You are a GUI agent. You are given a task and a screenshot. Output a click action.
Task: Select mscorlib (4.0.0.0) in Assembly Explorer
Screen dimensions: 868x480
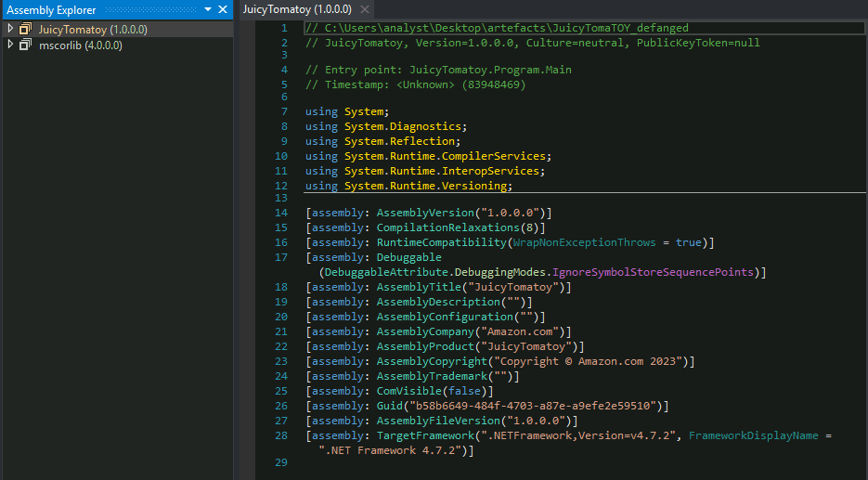pyautogui.click(x=81, y=45)
